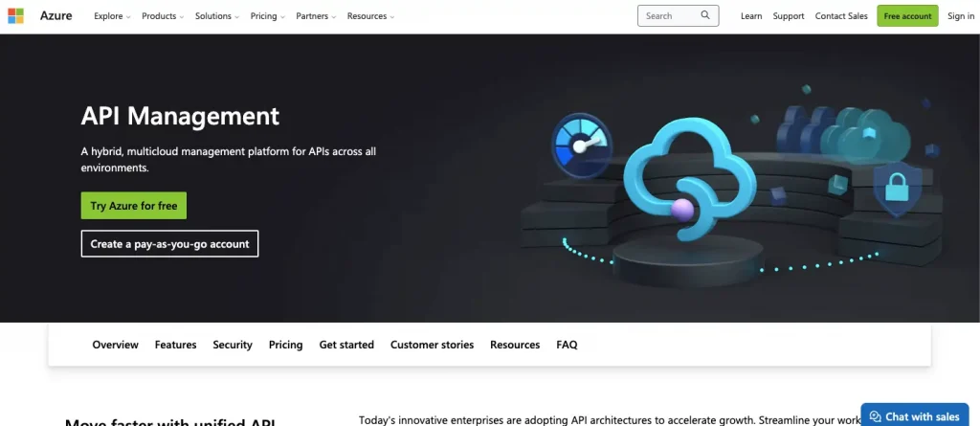980x426 pixels.
Task: Expand the Products dropdown menu
Action: [x=163, y=16]
